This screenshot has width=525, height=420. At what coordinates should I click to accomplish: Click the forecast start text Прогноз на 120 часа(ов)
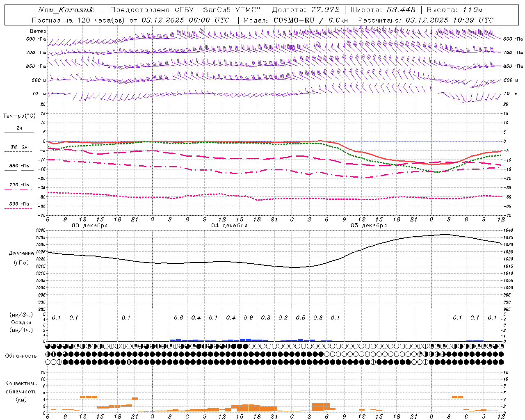pos(79,20)
